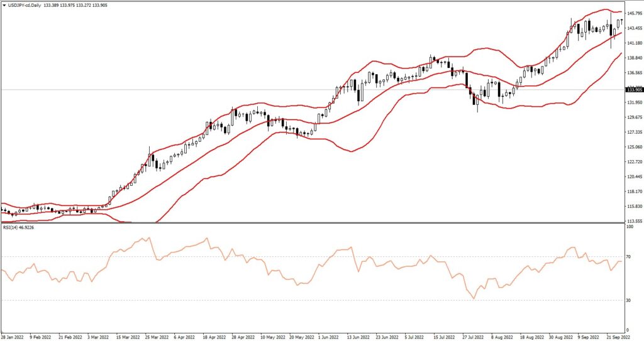644x341 pixels.
Task: Click the 9 Feb 2022 date label
Action: coord(42,336)
